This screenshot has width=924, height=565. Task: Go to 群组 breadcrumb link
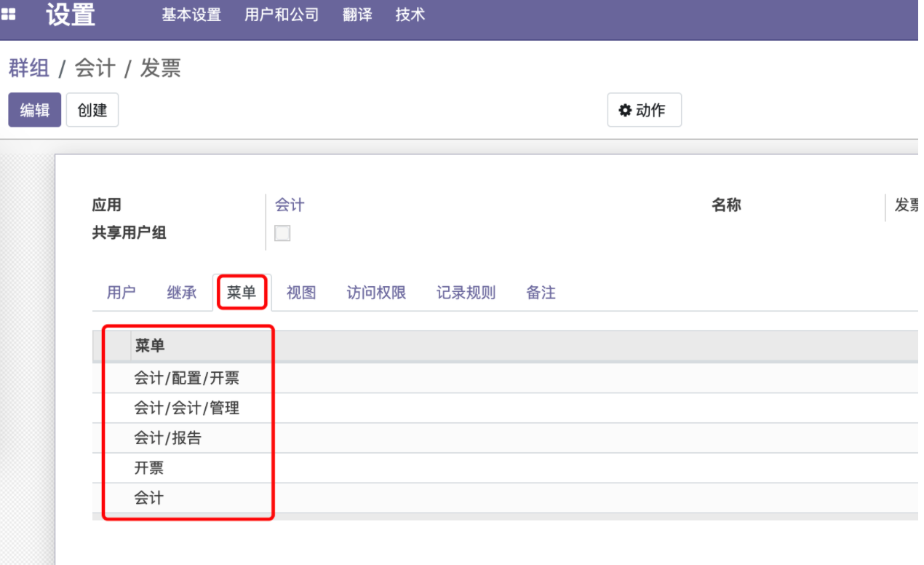point(29,68)
